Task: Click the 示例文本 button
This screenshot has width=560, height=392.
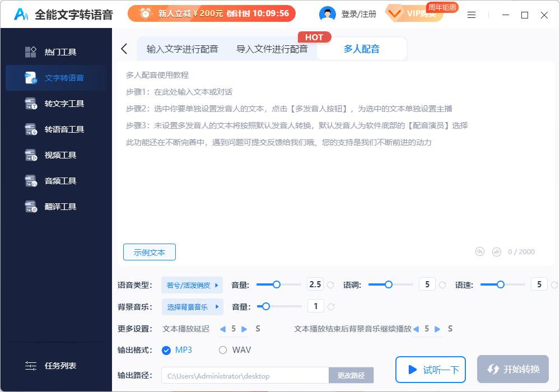Action: 150,252
